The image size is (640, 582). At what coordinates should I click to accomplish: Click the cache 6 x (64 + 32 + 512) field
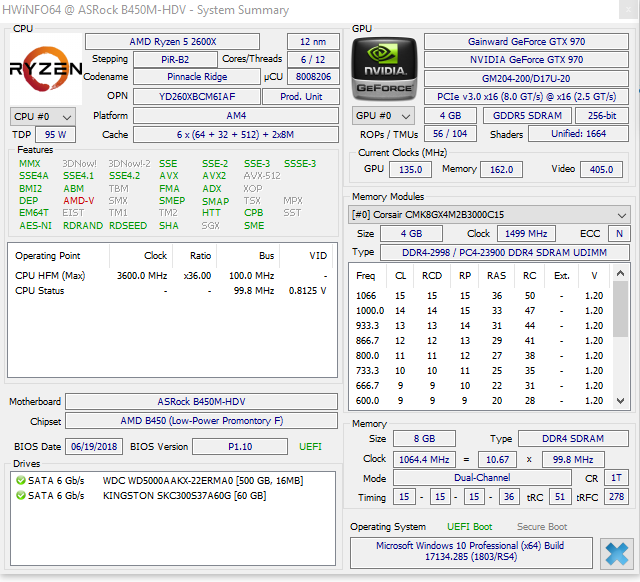point(236,135)
